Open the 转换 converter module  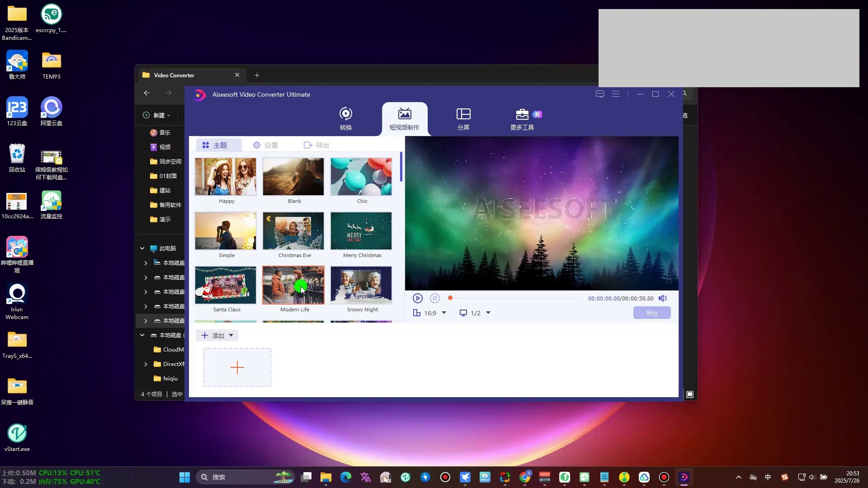(345, 118)
